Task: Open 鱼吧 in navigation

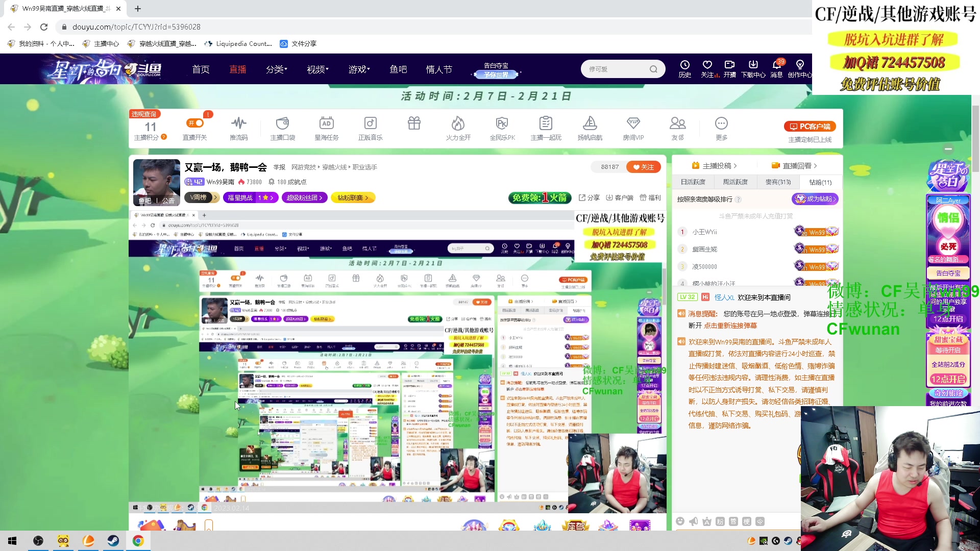Action: [398, 69]
